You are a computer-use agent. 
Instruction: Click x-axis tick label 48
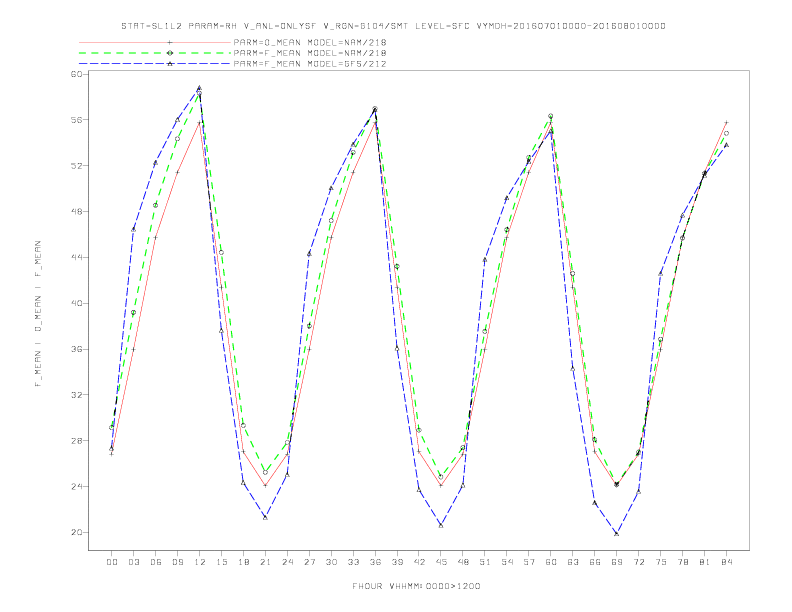(463, 562)
